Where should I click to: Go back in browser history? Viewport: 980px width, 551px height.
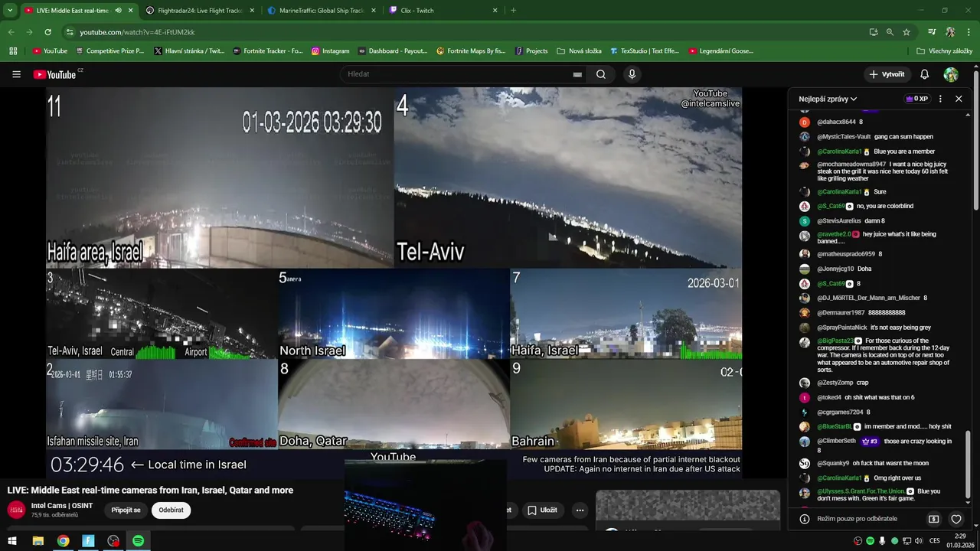[11, 32]
